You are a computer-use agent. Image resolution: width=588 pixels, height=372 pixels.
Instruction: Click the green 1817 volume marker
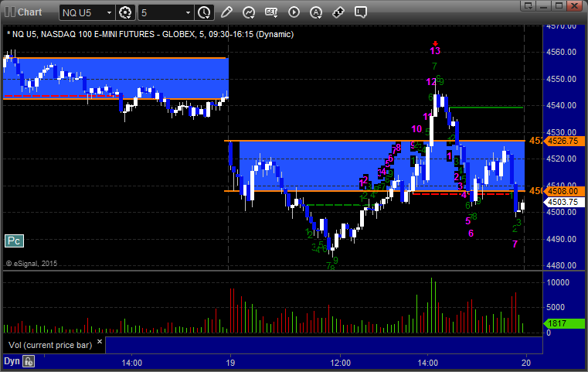tap(563, 323)
